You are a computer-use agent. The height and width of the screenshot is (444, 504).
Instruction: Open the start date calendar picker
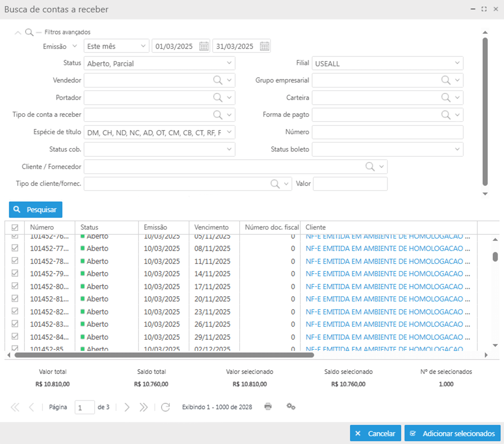tap(204, 46)
